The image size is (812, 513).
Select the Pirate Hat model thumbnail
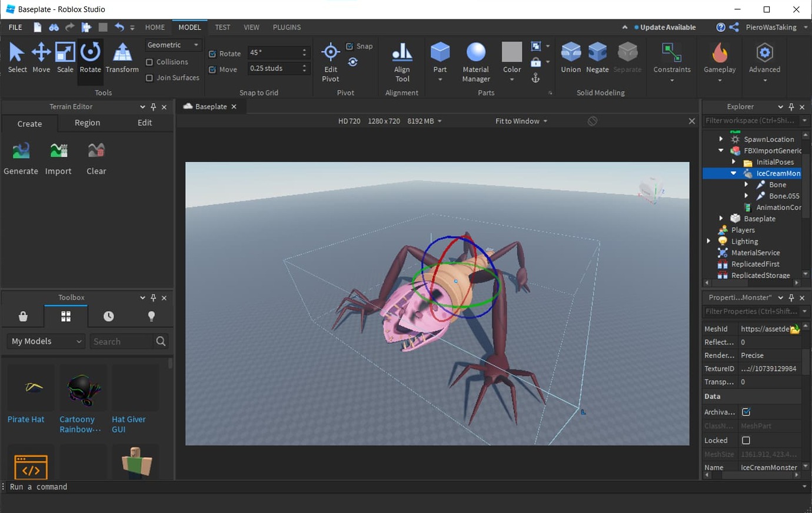[31, 387]
